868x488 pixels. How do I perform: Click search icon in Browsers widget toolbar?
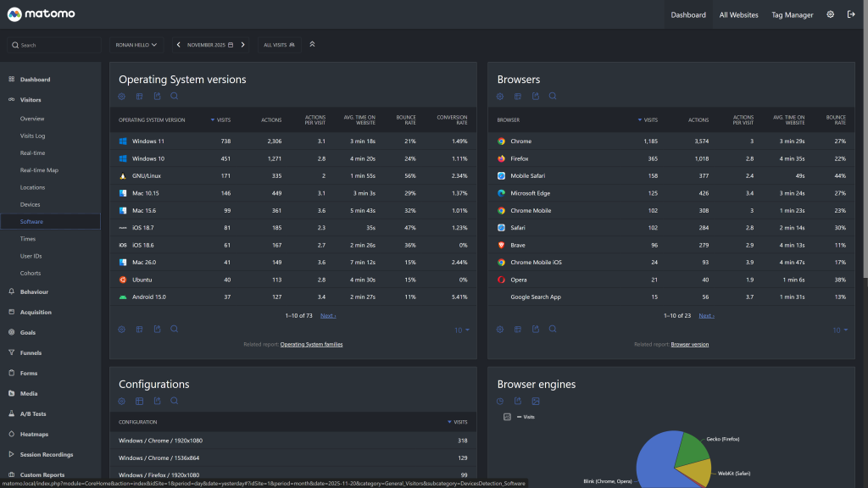pos(553,97)
